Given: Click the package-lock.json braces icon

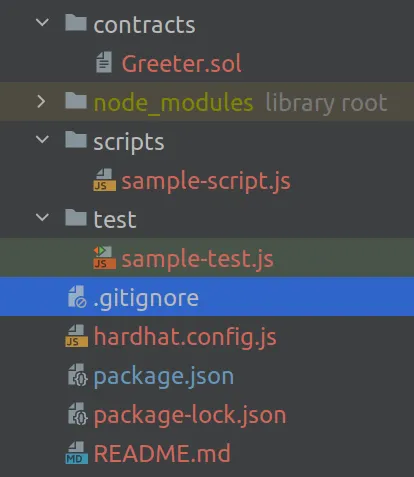Looking at the screenshot, I should click(x=78, y=414).
